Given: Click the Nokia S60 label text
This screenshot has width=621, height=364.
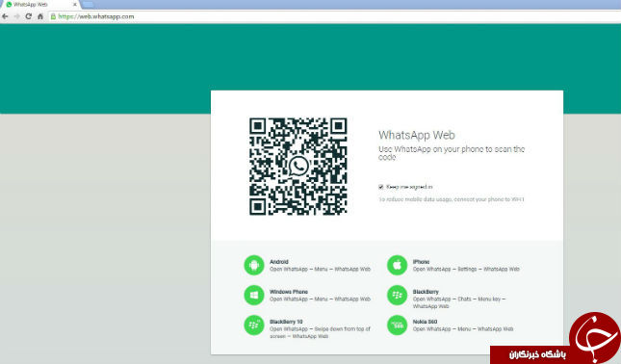Looking at the screenshot, I should (x=425, y=322).
